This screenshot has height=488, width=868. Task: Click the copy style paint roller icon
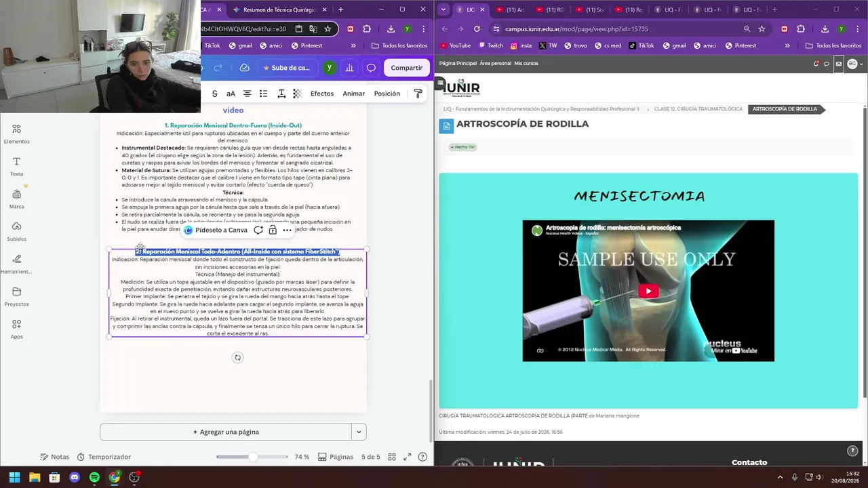(418, 94)
